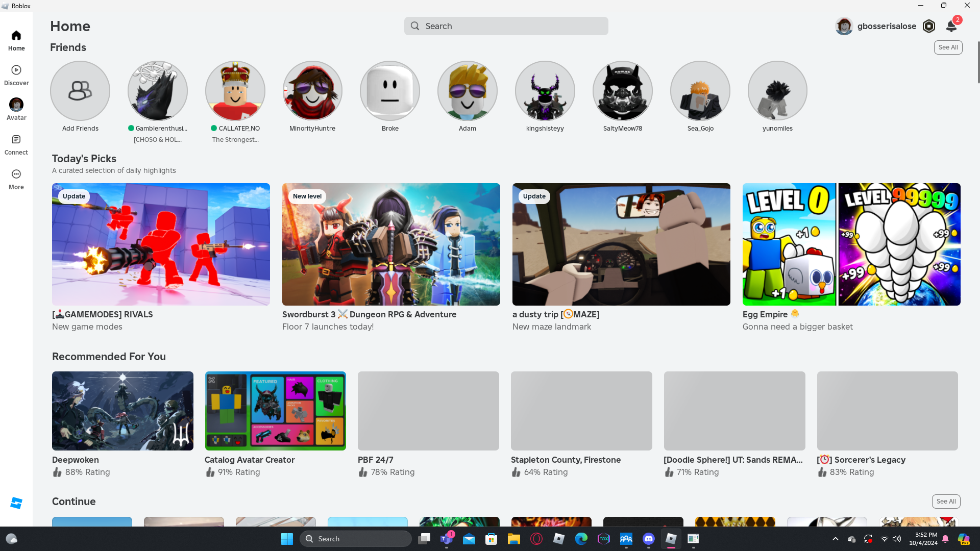
Task: Open Adam friend avatar
Action: [468, 91]
